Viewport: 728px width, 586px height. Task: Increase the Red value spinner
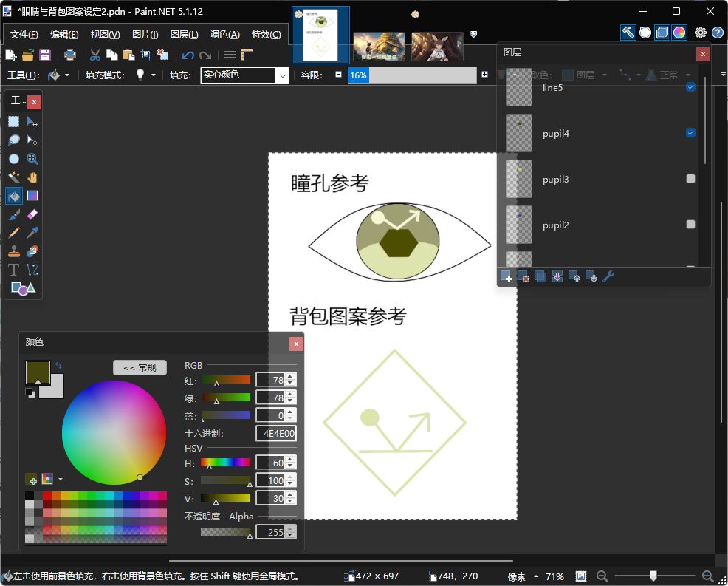[291, 377]
